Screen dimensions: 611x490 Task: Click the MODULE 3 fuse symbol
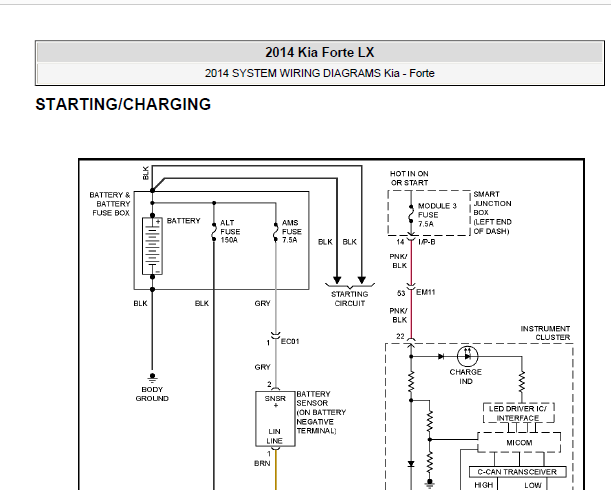[x=411, y=214]
